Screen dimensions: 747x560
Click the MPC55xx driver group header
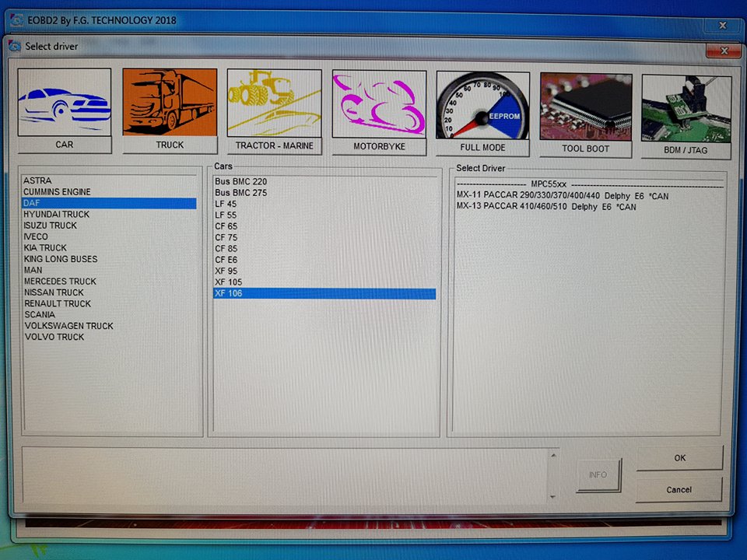pyautogui.click(x=549, y=184)
